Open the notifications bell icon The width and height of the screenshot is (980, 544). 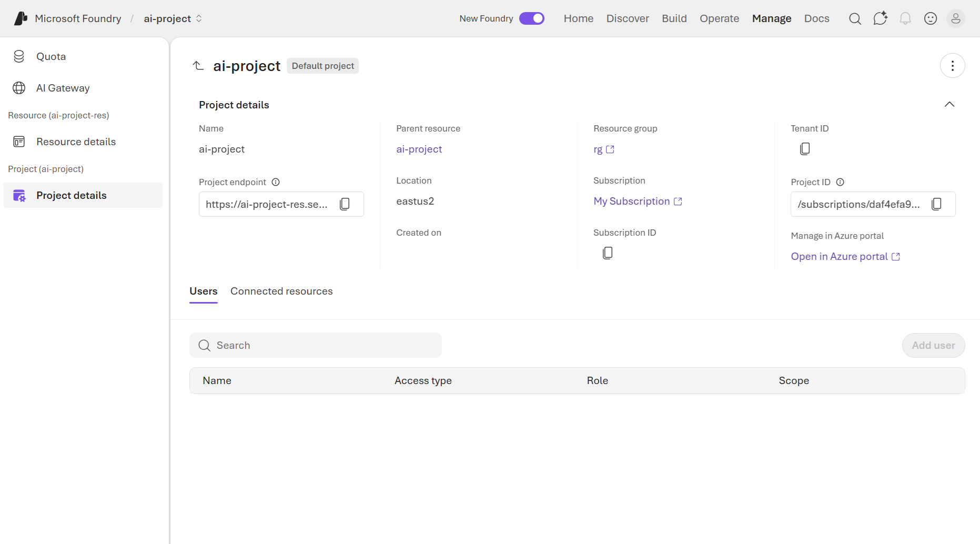tap(905, 18)
